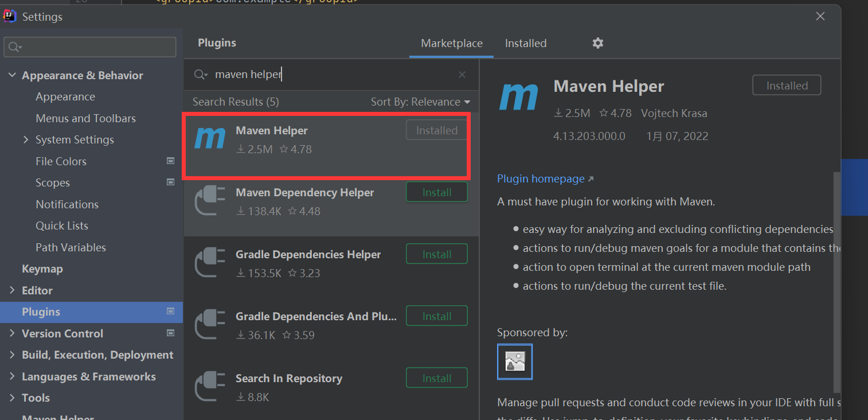Click Search In Repository result name
868x420 pixels.
pyautogui.click(x=289, y=378)
